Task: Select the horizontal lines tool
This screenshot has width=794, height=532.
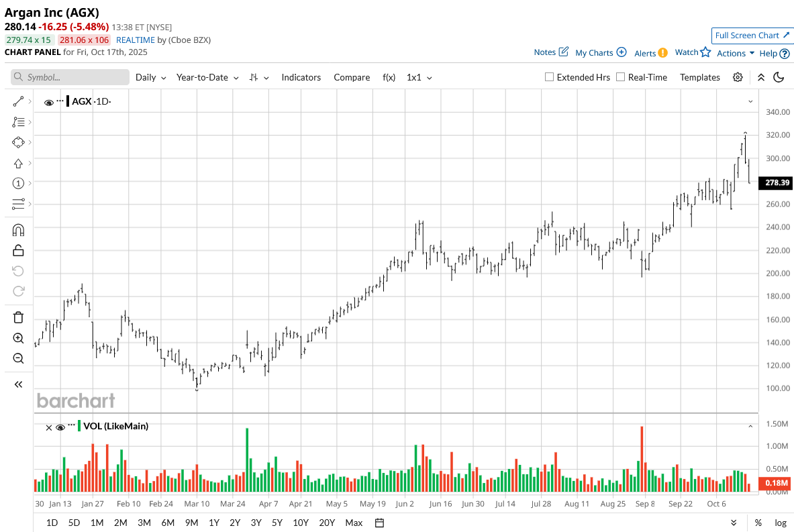Action: 18,204
